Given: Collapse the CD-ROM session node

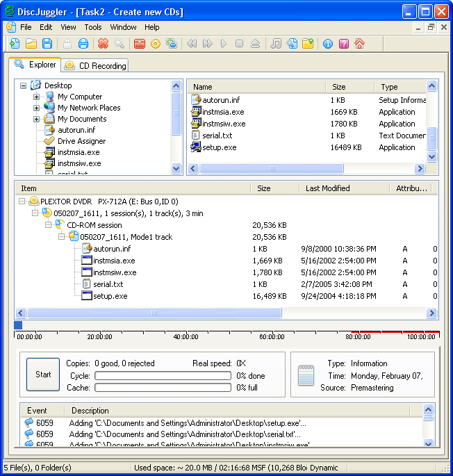Looking at the screenshot, I should [49, 225].
